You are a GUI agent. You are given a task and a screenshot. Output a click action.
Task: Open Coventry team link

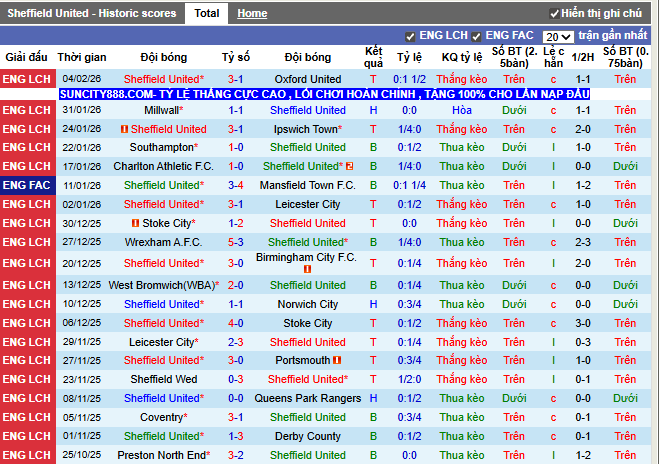coord(161,417)
